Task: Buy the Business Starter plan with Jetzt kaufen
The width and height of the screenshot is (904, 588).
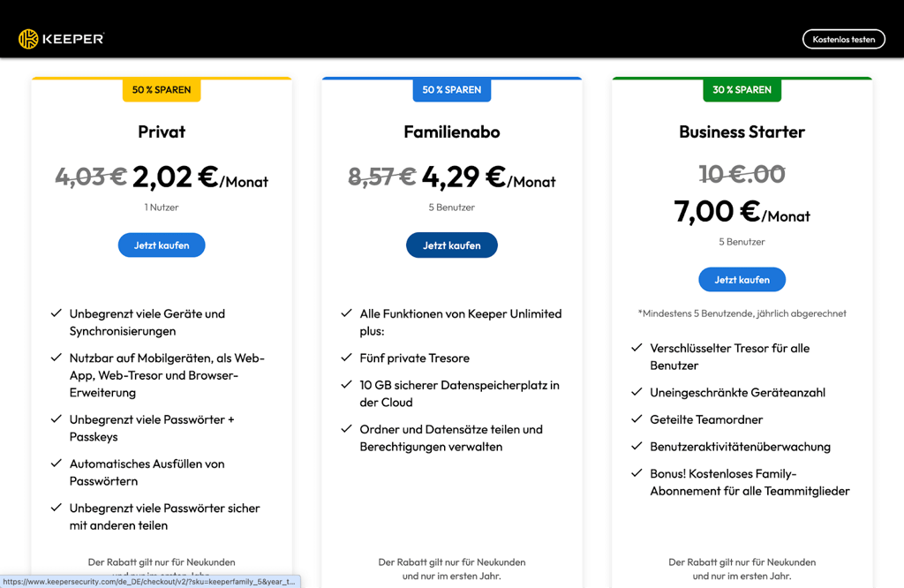Action: pos(742,280)
